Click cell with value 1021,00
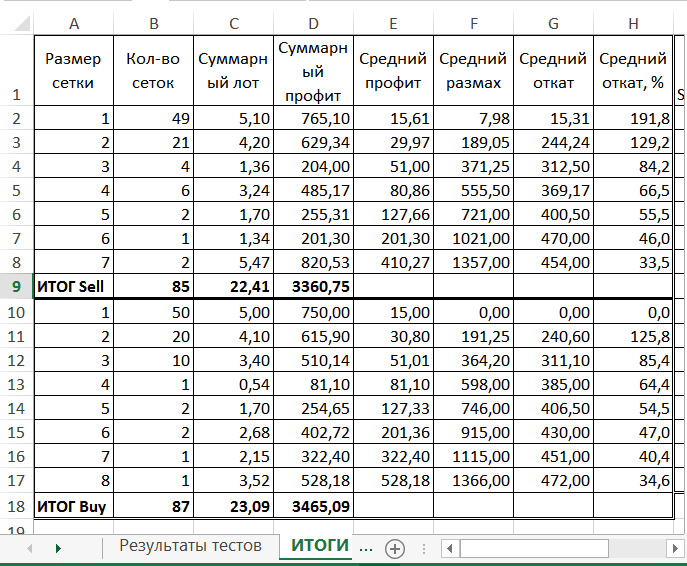Viewport: 687px width, 566px height. pos(473,238)
